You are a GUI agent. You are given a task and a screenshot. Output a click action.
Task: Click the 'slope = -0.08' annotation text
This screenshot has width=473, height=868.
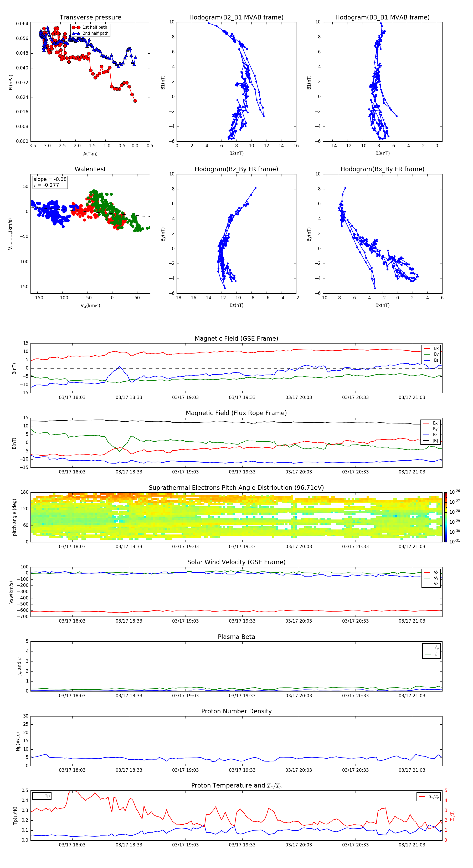click(50, 179)
